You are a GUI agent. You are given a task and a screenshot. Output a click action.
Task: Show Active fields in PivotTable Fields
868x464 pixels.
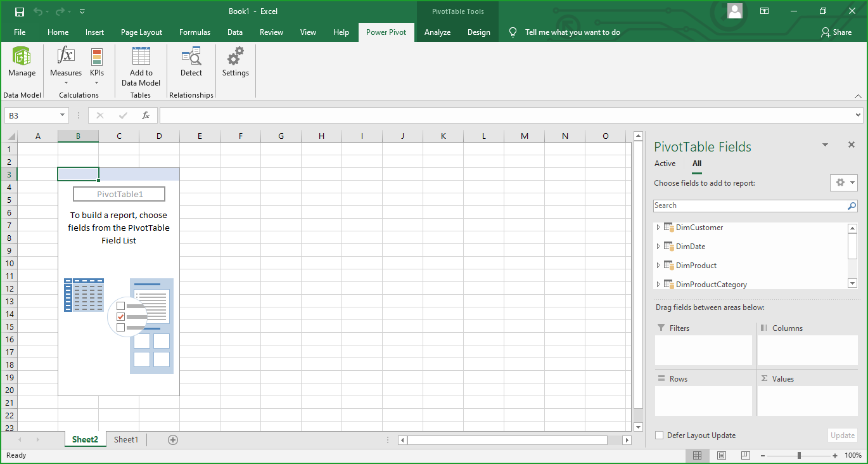coord(665,164)
